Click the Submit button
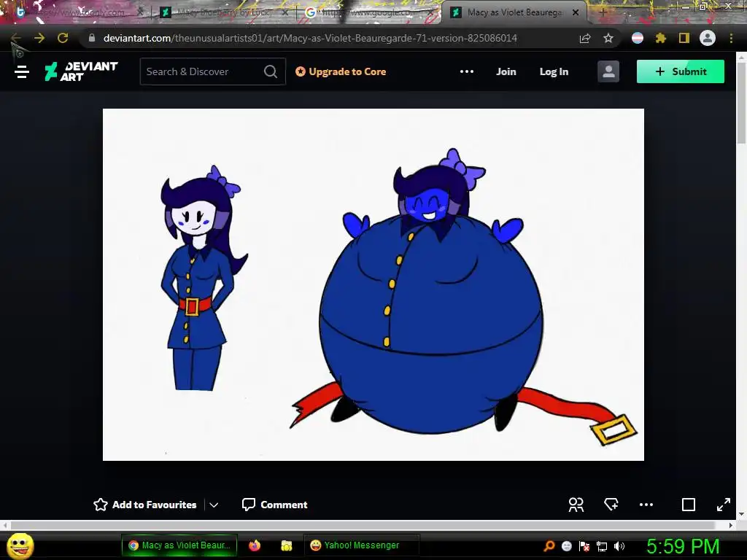The image size is (747, 560). 681,71
